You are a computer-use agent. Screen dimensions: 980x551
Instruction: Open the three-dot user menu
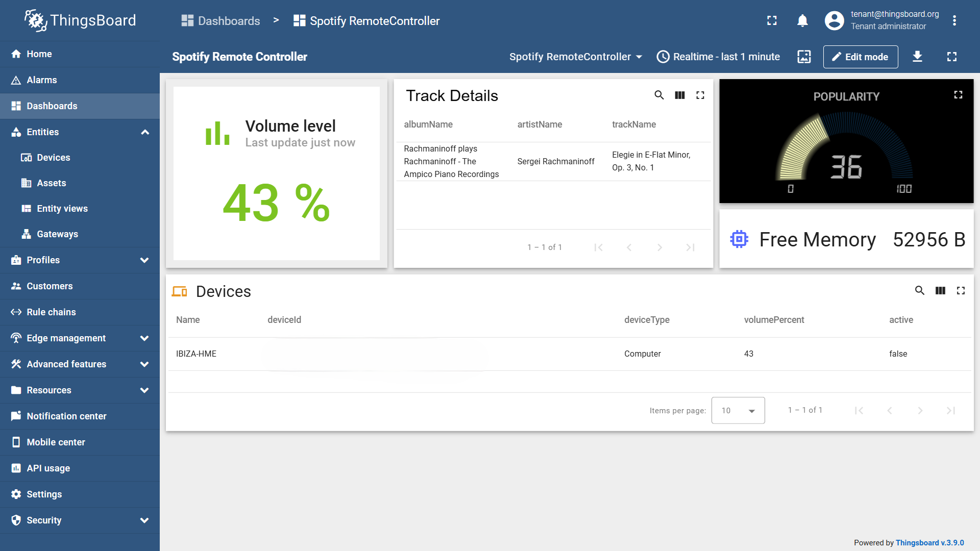[x=954, y=20]
